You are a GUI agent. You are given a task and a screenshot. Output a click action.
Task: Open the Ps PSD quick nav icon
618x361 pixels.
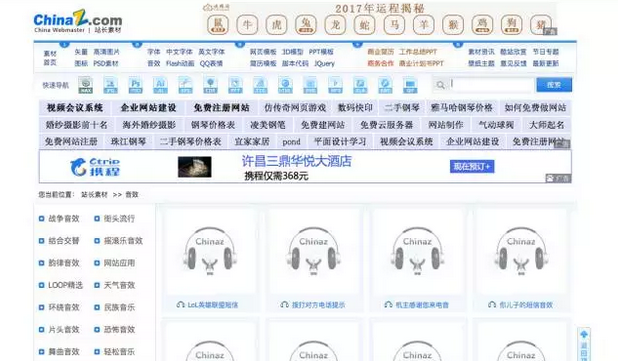[135, 85]
